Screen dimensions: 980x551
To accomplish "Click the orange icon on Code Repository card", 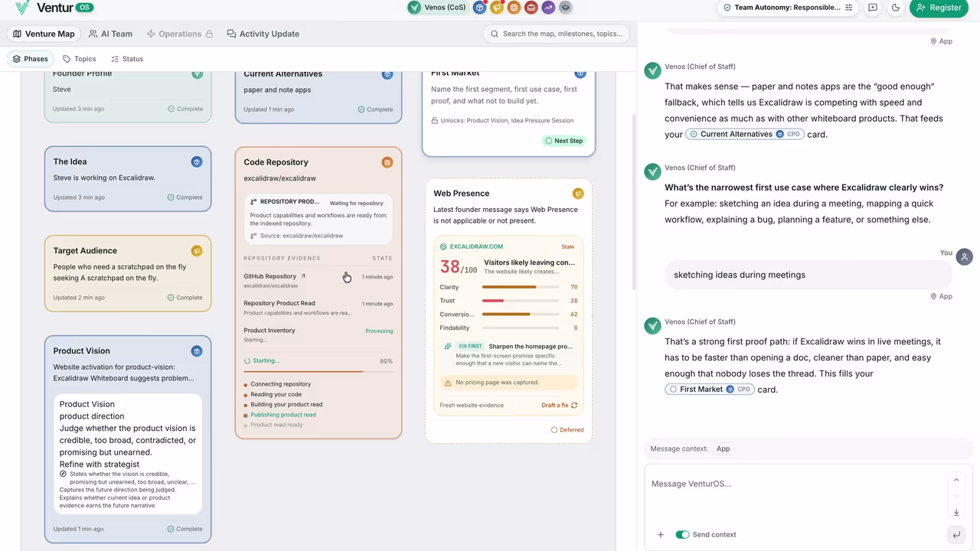I will point(387,162).
